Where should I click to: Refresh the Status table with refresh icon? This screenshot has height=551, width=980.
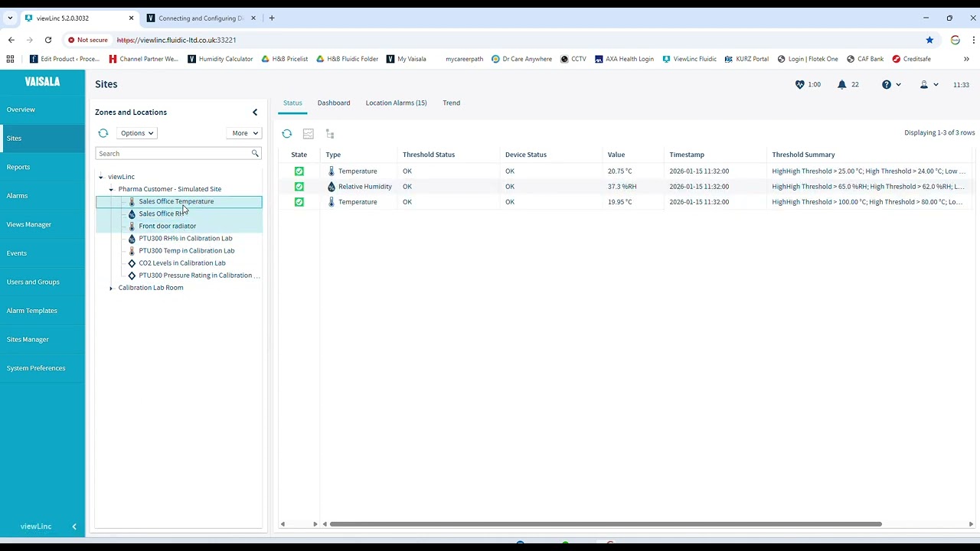click(x=287, y=134)
